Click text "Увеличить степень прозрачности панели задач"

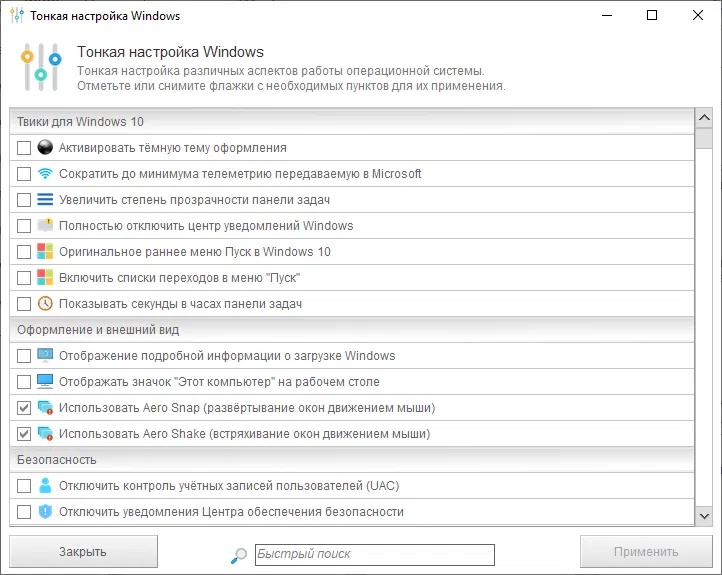coord(194,200)
